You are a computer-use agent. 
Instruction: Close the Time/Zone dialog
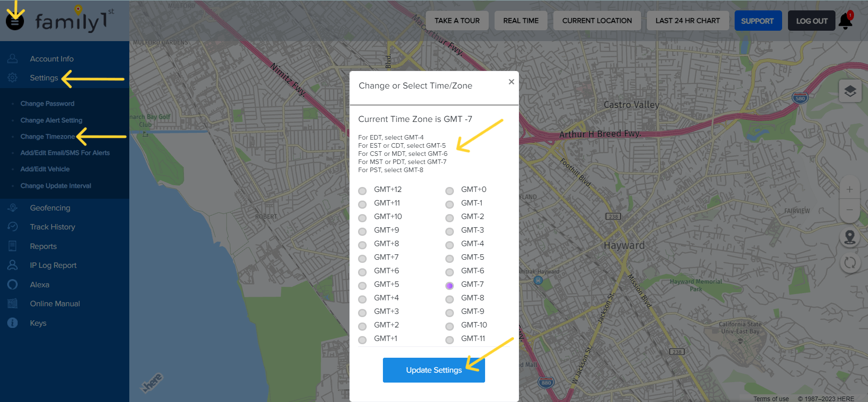click(511, 82)
